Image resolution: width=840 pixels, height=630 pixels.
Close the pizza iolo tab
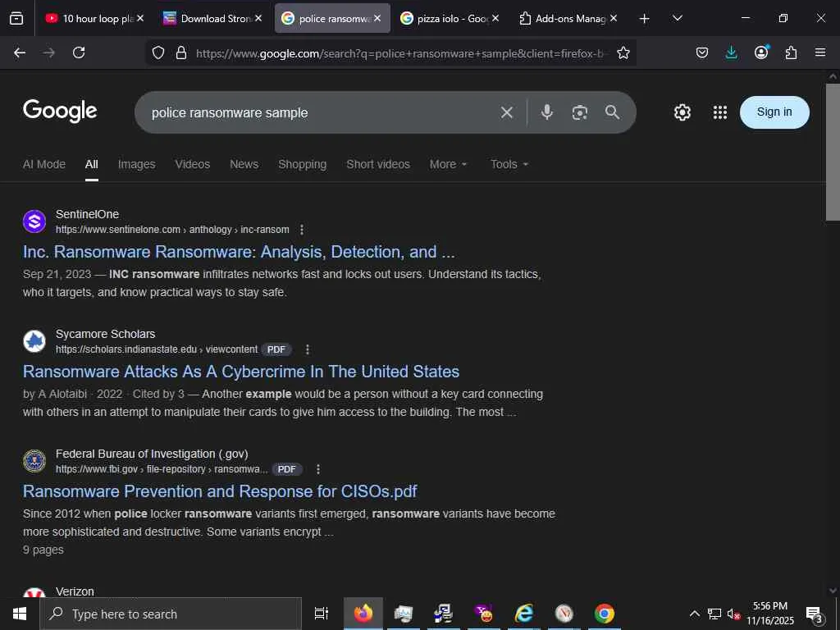click(495, 18)
